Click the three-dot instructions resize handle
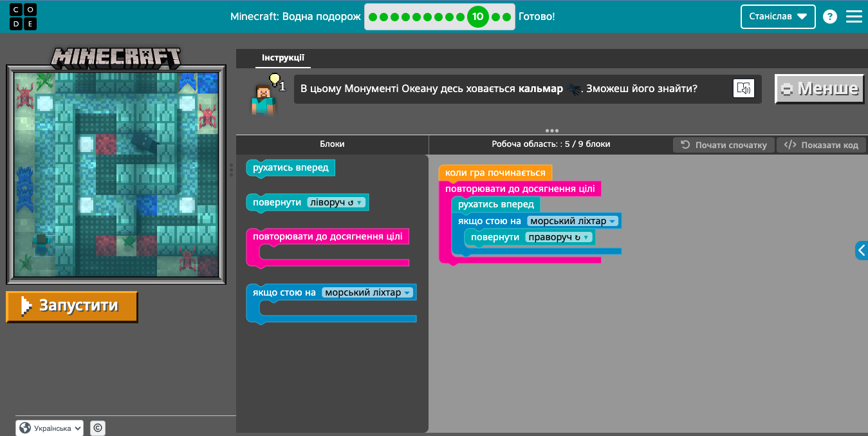This screenshot has height=436, width=868. 551,130
